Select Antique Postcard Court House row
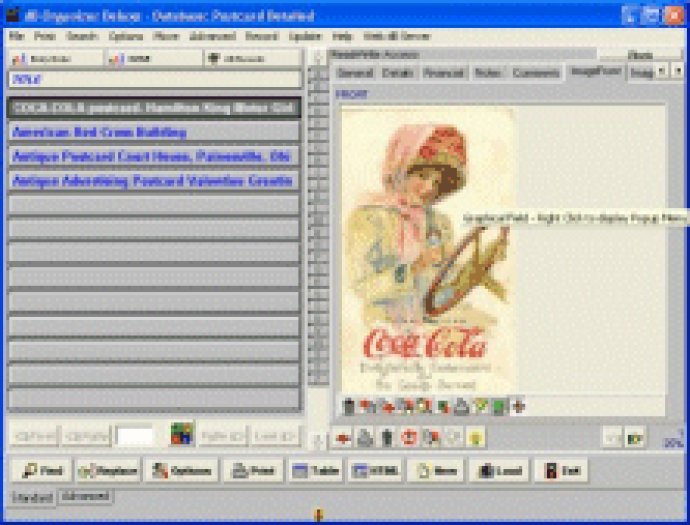The width and height of the screenshot is (690, 525). (x=154, y=157)
